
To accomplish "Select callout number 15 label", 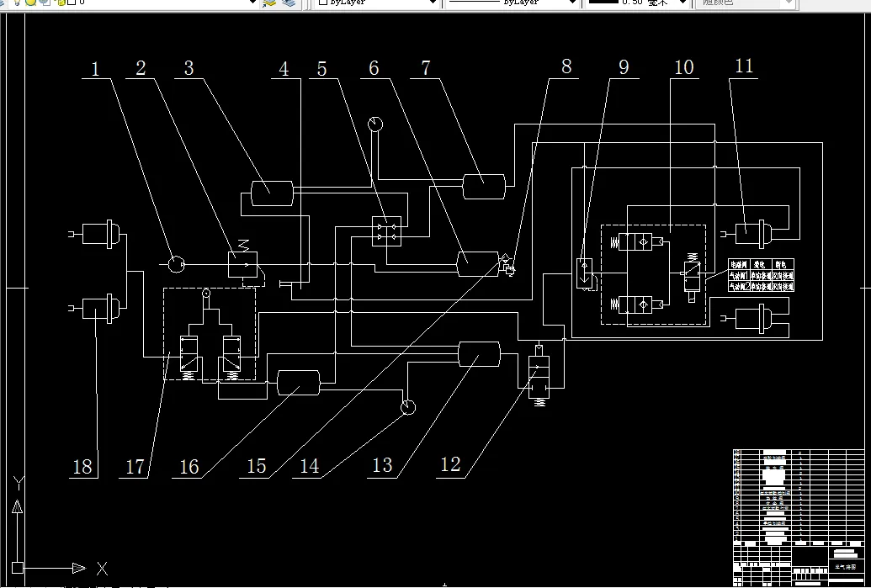I will coord(256,466).
